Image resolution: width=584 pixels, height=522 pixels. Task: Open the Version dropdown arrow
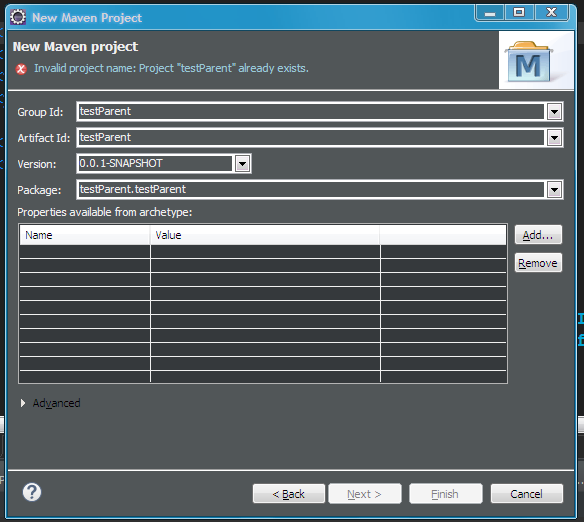(x=242, y=163)
